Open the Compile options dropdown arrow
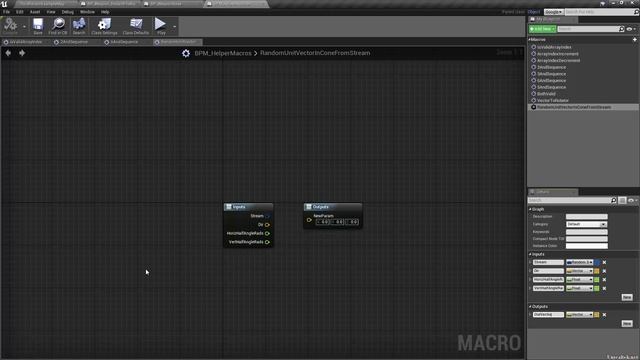Viewport: 640px width, 360px height. click(x=24, y=27)
